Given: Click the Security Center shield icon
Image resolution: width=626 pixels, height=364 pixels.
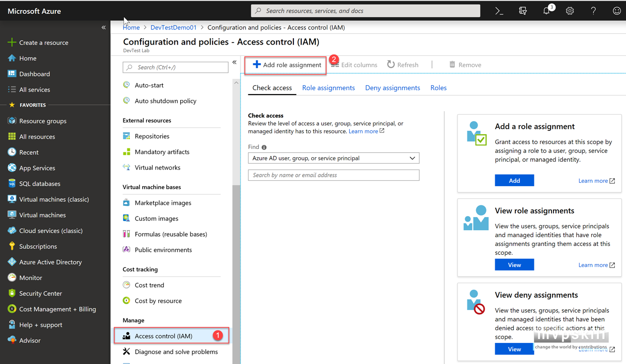Looking at the screenshot, I should click(12, 293).
